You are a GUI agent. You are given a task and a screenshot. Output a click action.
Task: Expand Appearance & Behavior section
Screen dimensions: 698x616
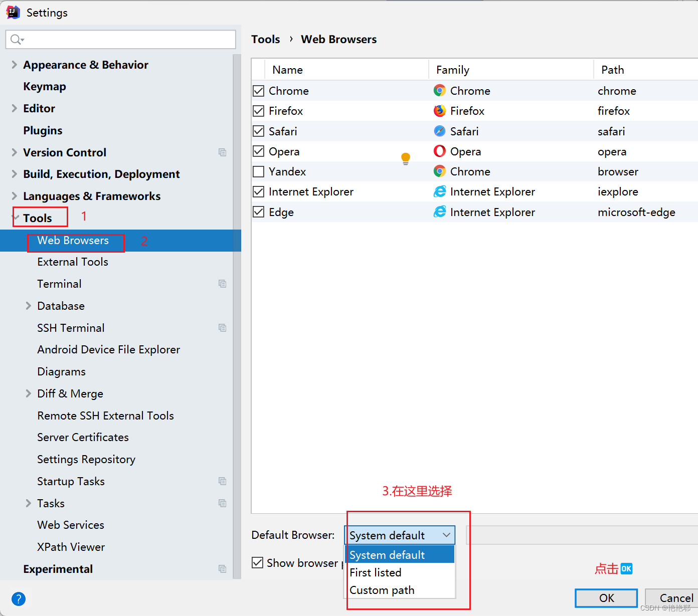click(14, 65)
